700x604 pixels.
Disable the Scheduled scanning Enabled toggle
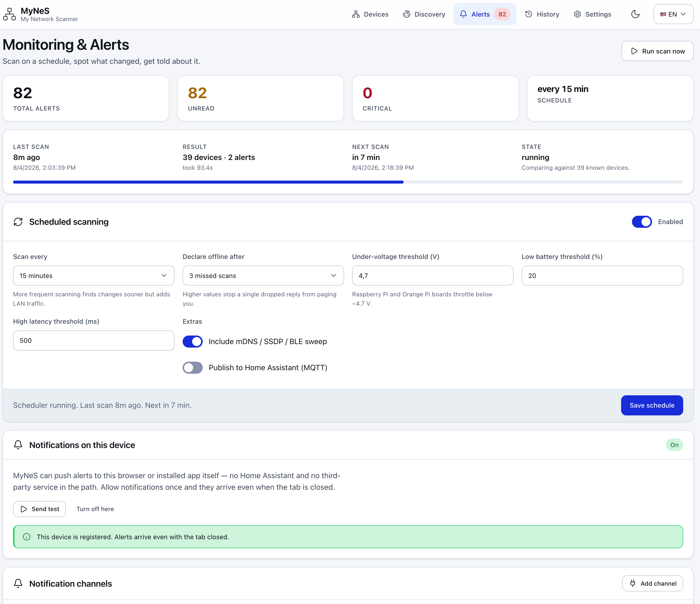(641, 222)
